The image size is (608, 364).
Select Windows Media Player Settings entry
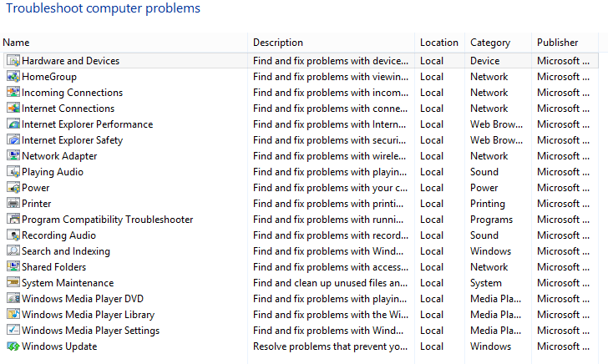coord(91,331)
